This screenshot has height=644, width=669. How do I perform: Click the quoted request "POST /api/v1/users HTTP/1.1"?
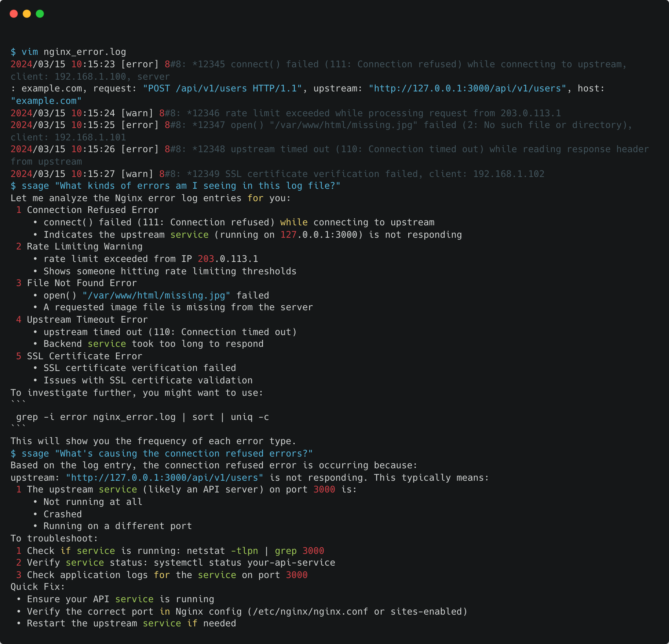222,89
